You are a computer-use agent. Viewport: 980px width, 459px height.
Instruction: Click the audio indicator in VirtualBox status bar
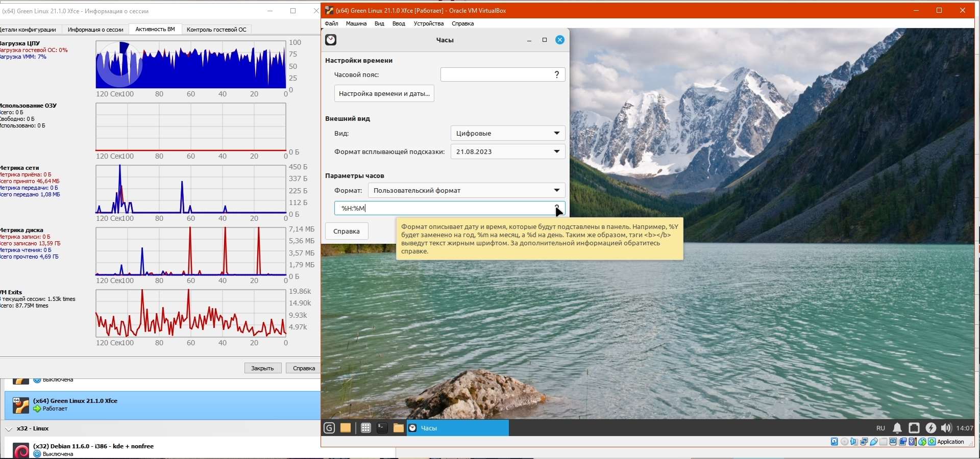tap(854, 442)
